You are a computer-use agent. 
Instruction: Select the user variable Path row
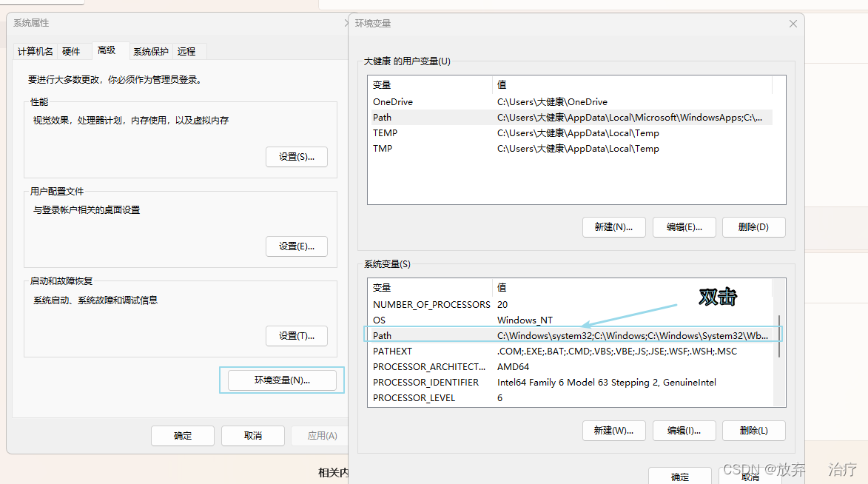pyautogui.click(x=570, y=118)
